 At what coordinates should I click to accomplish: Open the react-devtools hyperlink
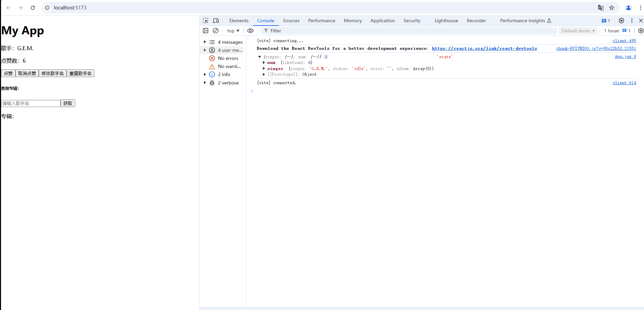(x=484, y=48)
